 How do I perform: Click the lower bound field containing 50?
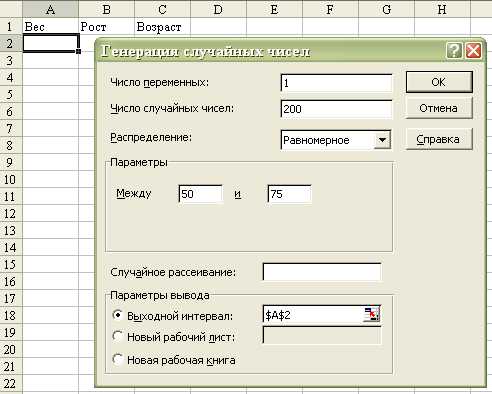(200, 194)
